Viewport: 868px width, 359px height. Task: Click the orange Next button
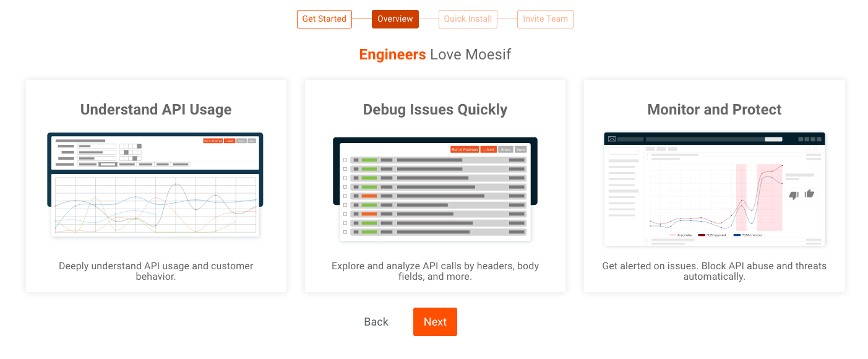435,322
